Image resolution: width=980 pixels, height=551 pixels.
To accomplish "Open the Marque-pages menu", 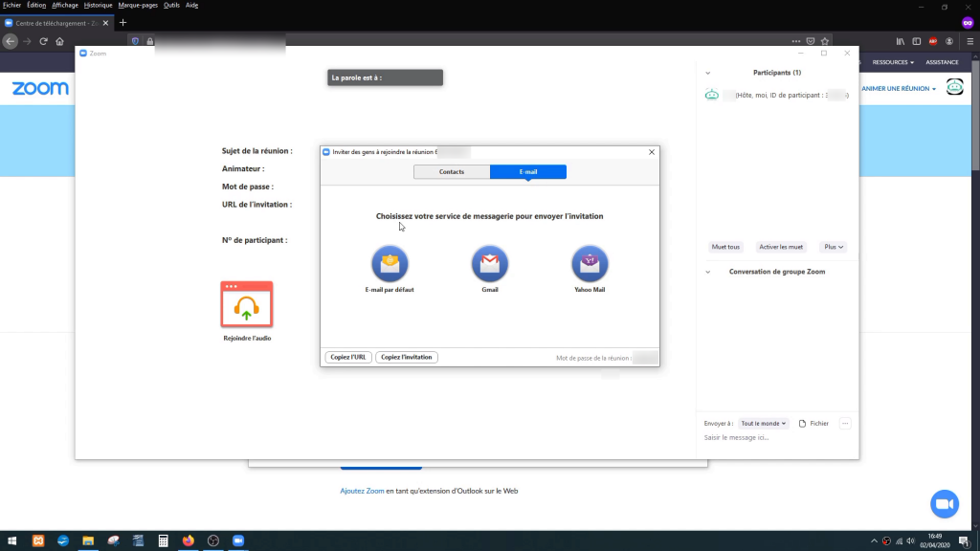I will pyautogui.click(x=138, y=5).
